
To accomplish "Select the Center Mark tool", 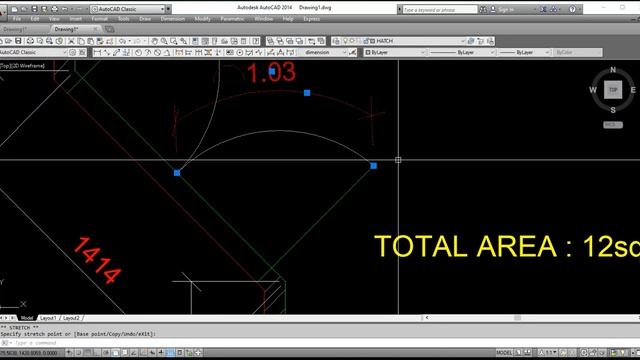I will [240, 52].
